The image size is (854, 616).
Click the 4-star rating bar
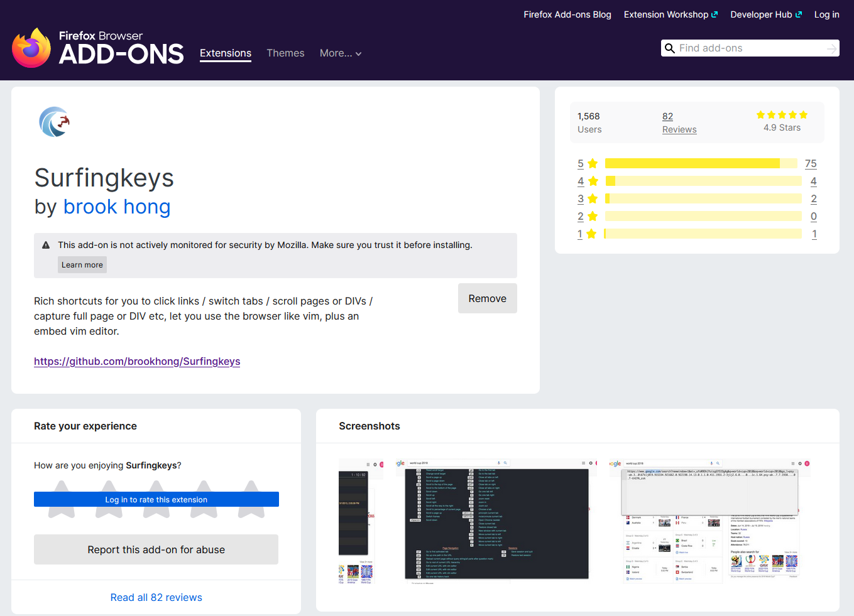[703, 181]
